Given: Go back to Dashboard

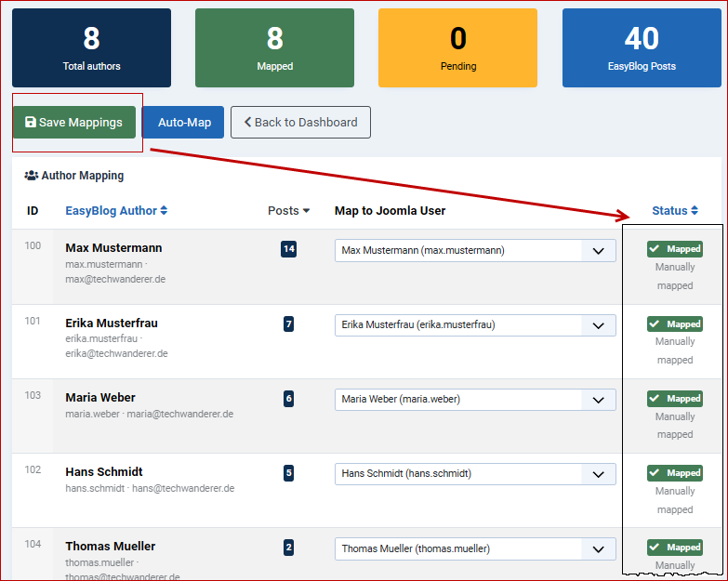Looking at the screenshot, I should tap(300, 123).
